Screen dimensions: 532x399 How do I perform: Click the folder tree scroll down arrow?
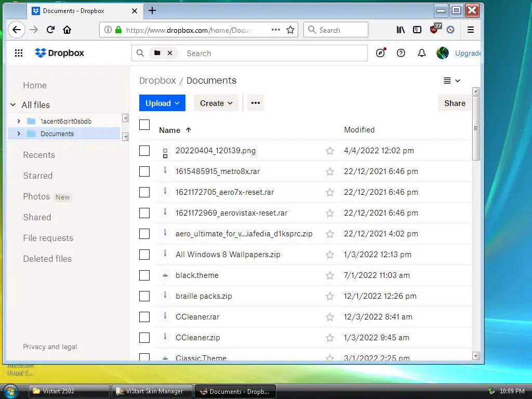click(126, 137)
